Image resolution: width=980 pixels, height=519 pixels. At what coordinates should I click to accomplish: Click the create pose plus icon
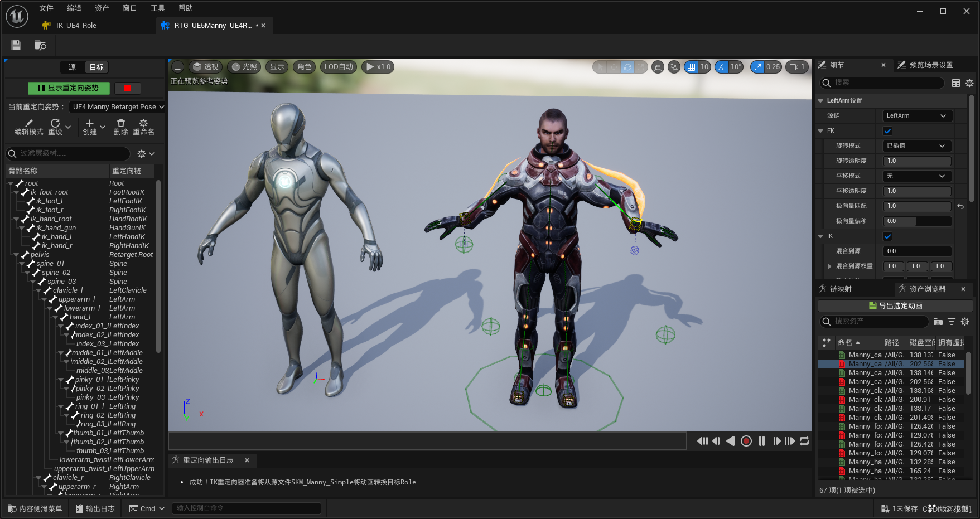pyautogui.click(x=90, y=123)
